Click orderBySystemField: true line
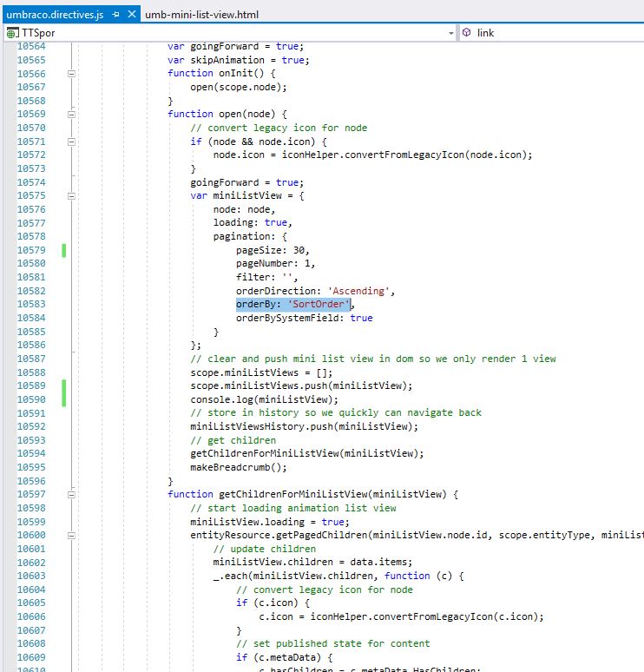This screenshot has width=644, height=672. tap(305, 318)
